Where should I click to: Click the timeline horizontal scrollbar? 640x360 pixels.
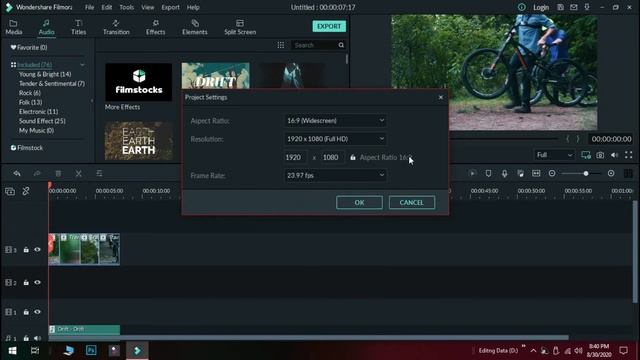(308, 338)
